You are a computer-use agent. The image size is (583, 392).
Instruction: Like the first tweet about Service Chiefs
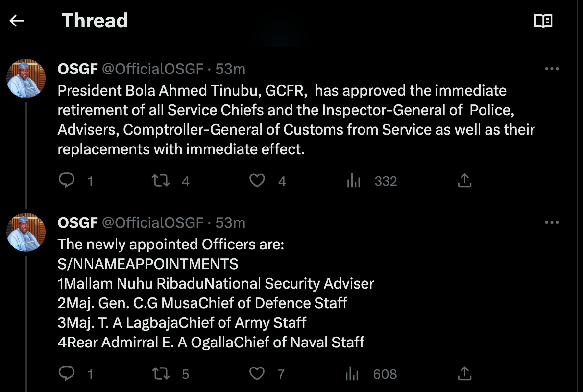coord(257,181)
